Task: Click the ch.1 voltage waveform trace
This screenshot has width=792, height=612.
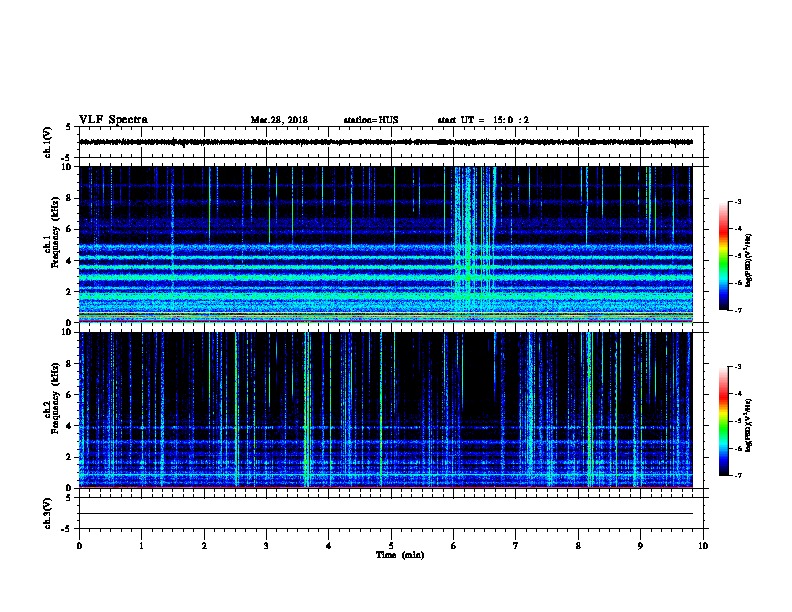Action: 386,142
